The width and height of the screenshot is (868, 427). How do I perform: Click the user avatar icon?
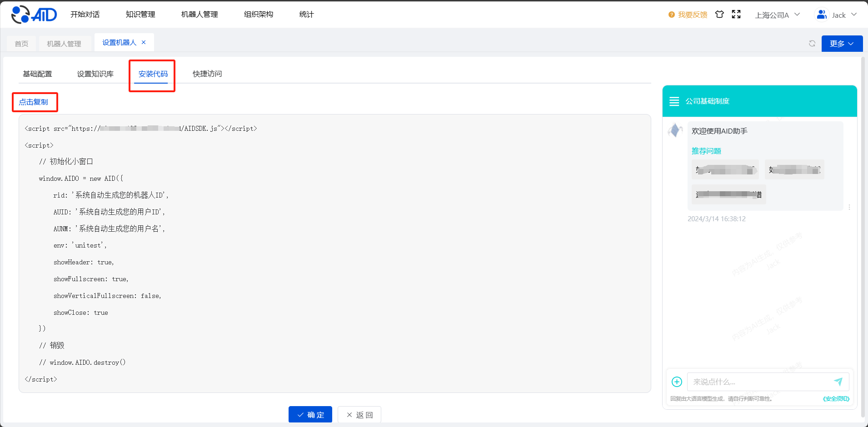[x=822, y=15]
